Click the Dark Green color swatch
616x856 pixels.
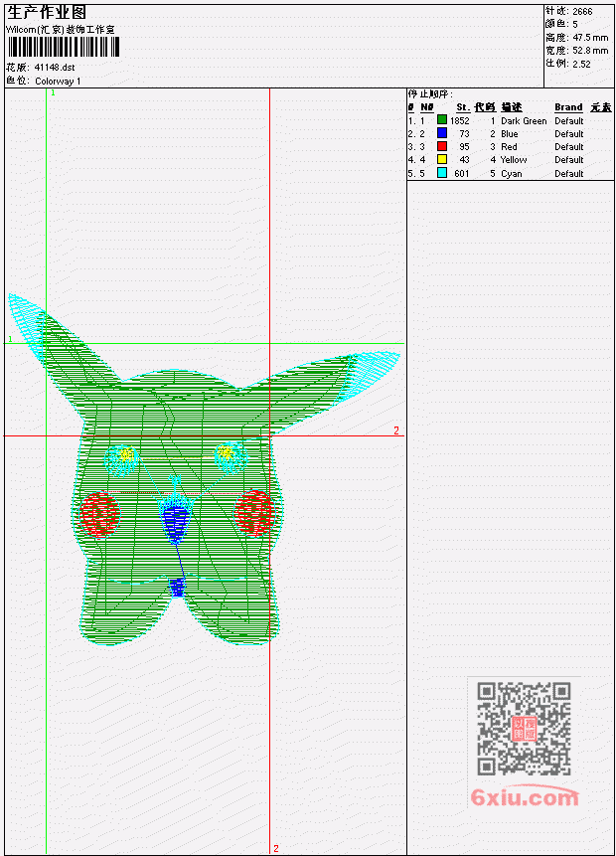[x=442, y=119]
